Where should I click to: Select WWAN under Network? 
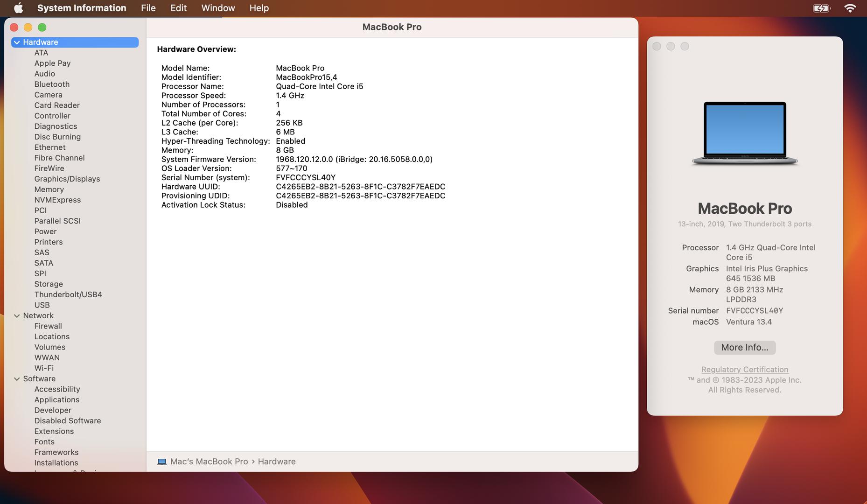(47, 357)
